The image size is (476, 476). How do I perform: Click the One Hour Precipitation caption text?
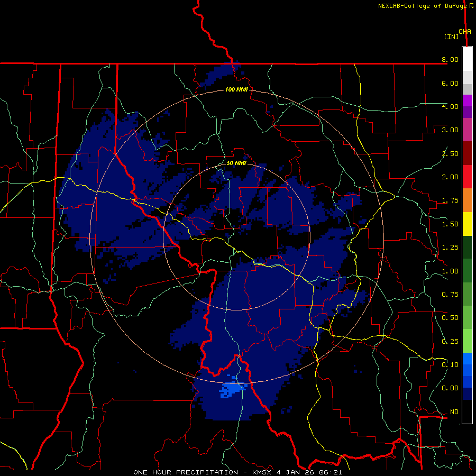(x=237, y=472)
